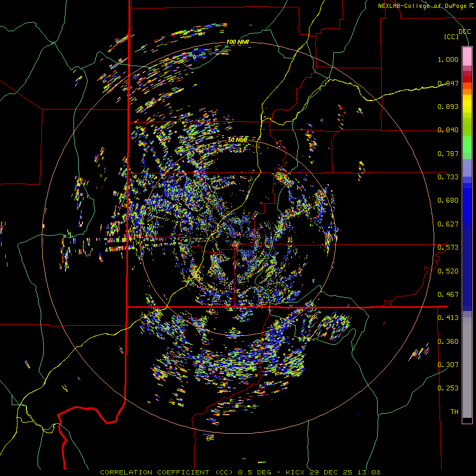Screen dimensions: 476x476
Task: Click the 100 NMI range ring label
Action: [237, 42]
